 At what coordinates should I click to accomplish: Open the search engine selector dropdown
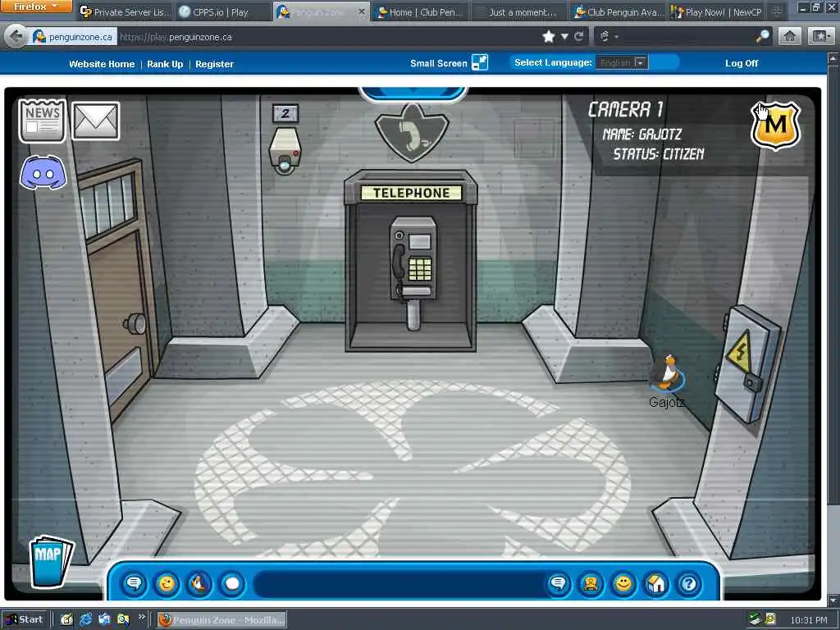608,36
